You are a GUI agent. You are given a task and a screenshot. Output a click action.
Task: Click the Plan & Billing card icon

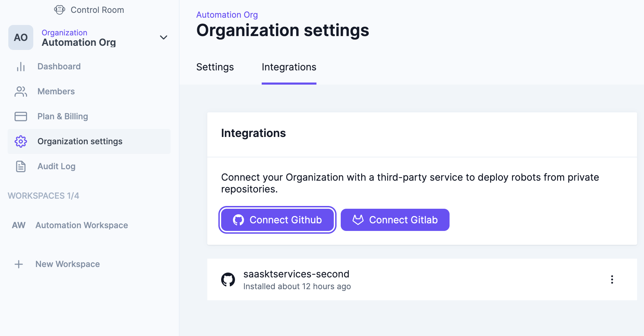(21, 117)
